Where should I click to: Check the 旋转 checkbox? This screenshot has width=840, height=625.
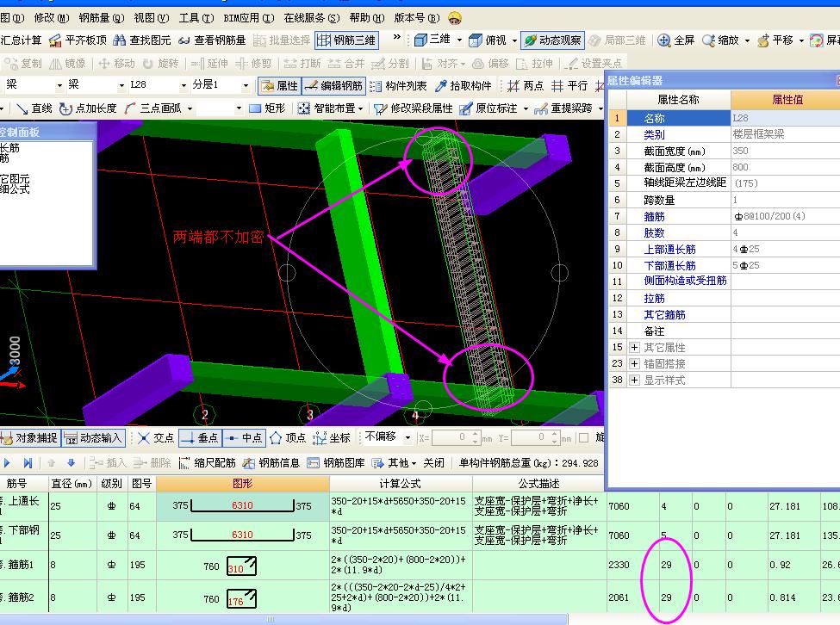tap(584, 437)
